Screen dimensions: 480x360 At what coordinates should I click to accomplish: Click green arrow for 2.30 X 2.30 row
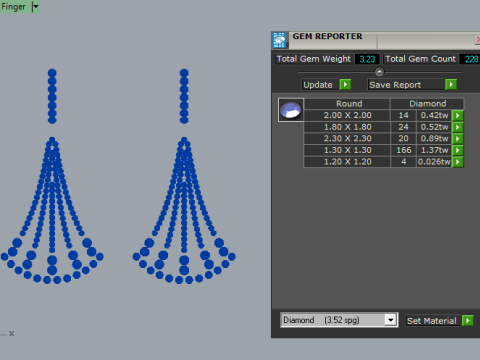(x=458, y=139)
